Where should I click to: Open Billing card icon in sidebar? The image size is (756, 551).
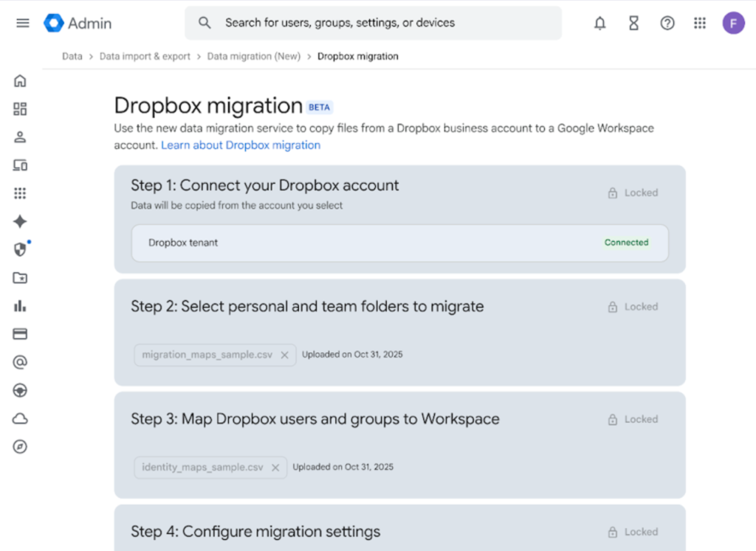pyautogui.click(x=20, y=334)
